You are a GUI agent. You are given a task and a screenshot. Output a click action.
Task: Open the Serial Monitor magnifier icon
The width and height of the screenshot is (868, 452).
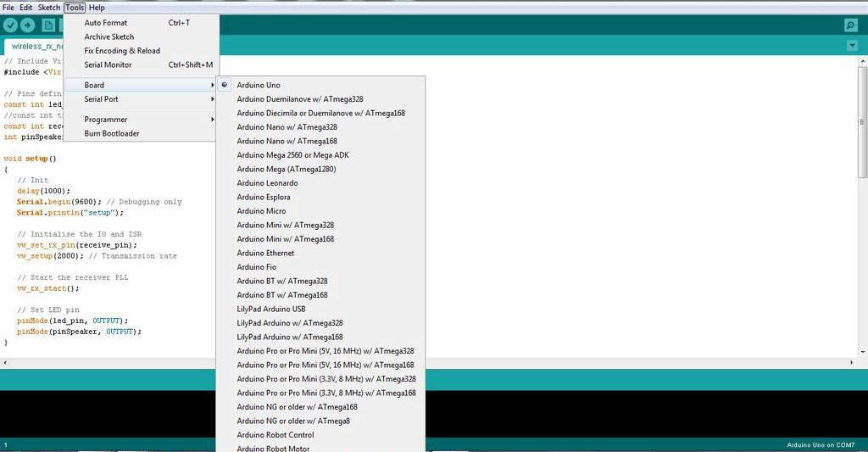(x=851, y=25)
